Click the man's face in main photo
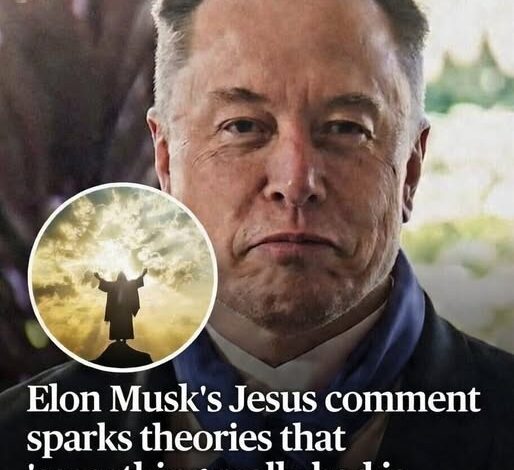Image resolution: width=514 pixels, height=470 pixels. (287, 187)
